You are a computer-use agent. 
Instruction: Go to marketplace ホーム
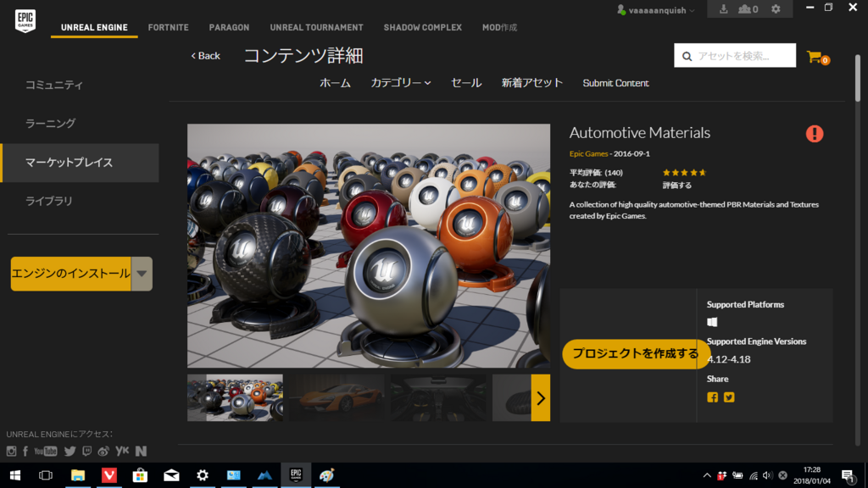click(x=335, y=83)
